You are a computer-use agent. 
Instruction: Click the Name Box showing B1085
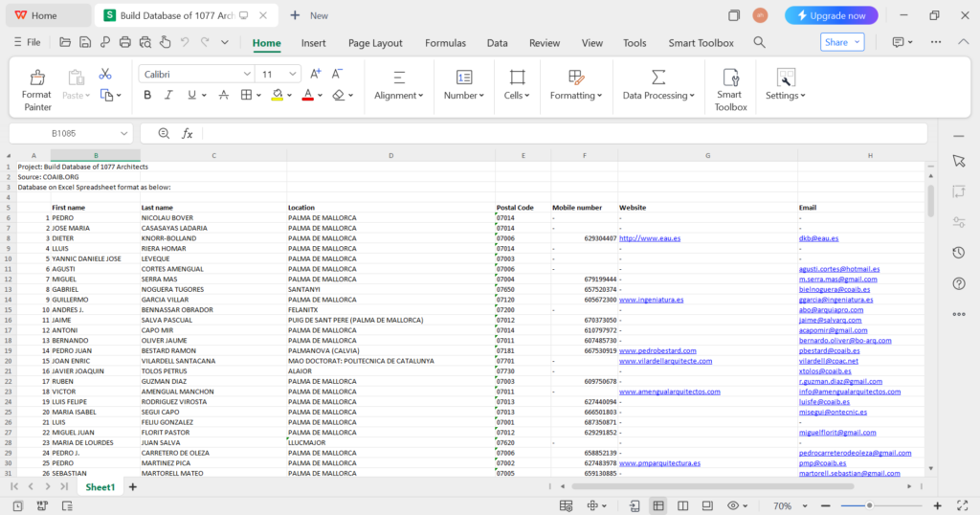64,134
